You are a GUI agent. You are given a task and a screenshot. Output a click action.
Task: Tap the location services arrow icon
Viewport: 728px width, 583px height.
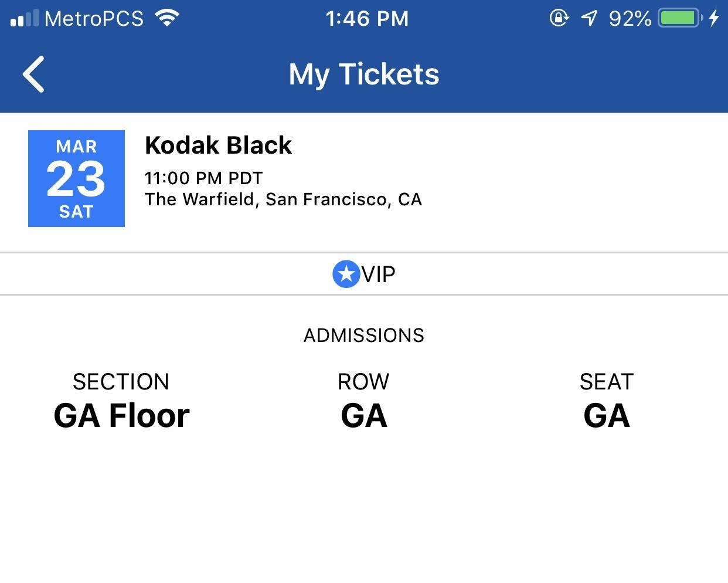coord(588,19)
